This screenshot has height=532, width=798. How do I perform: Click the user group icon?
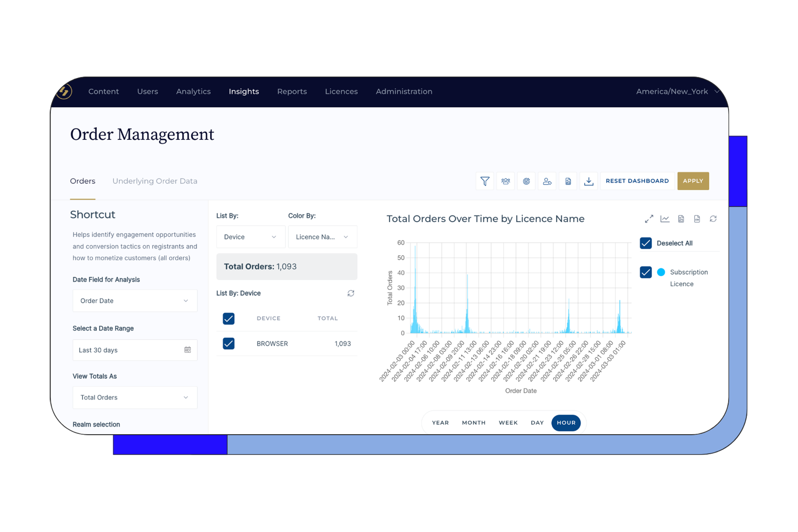[x=506, y=181]
